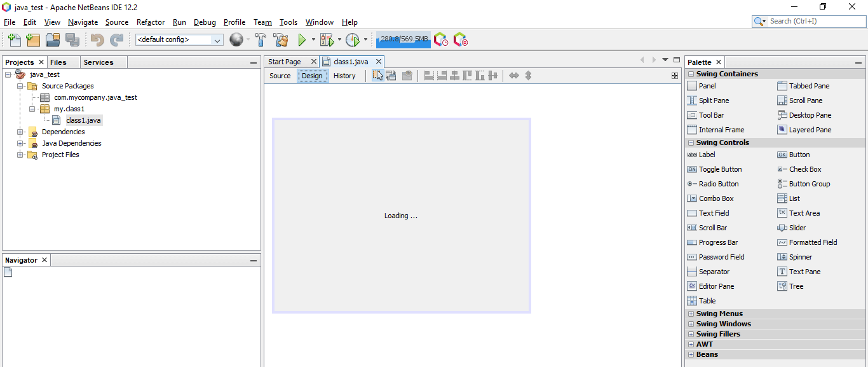Click the Center Horizontally icon
The height and width of the screenshot is (367, 868).
coord(454,76)
